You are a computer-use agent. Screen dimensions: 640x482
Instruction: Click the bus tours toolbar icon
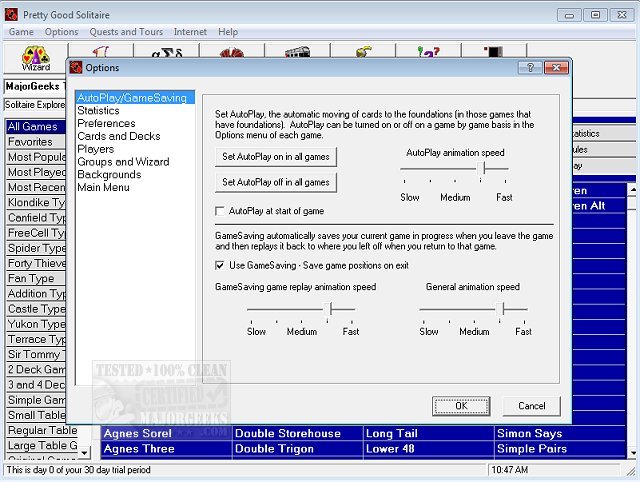pyautogui.click(x=297, y=52)
